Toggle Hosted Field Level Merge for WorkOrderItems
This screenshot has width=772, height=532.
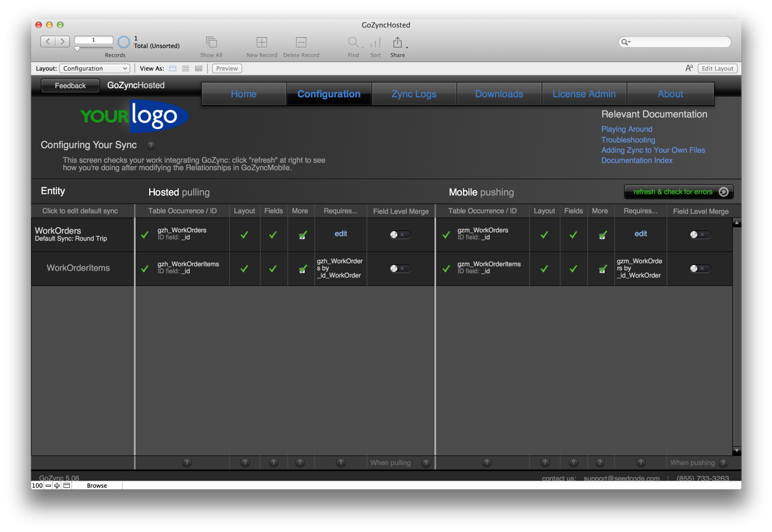[x=400, y=269]
